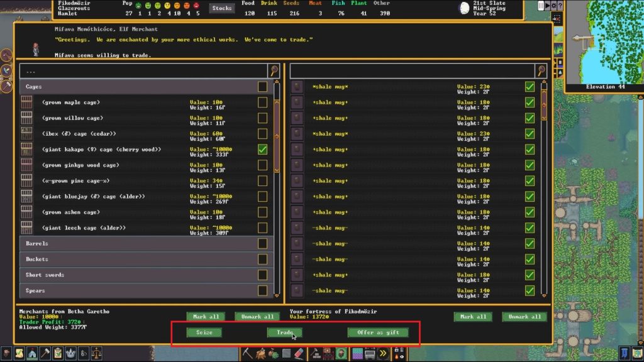Click the scroll-down arrow of merchant list
The width and height of the screenshot is (644, 362).
click(x=277, y=295)
